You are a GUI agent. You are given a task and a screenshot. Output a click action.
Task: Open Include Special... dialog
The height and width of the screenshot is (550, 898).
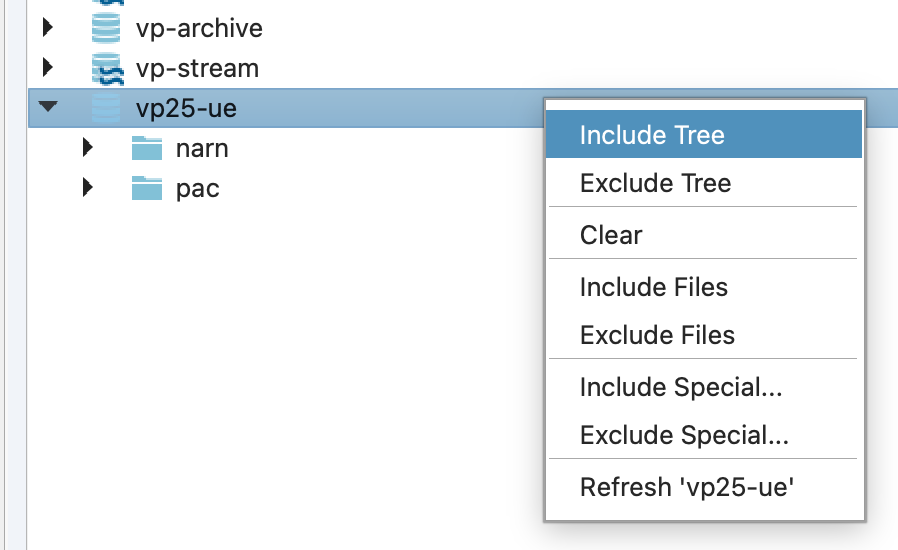681,387
